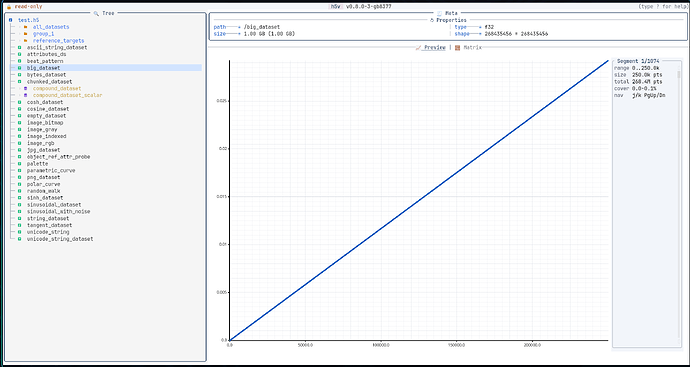Click the chart icon beside Preview
The image size is (690, 367).
pyautogui.click(x=418, y=48)
